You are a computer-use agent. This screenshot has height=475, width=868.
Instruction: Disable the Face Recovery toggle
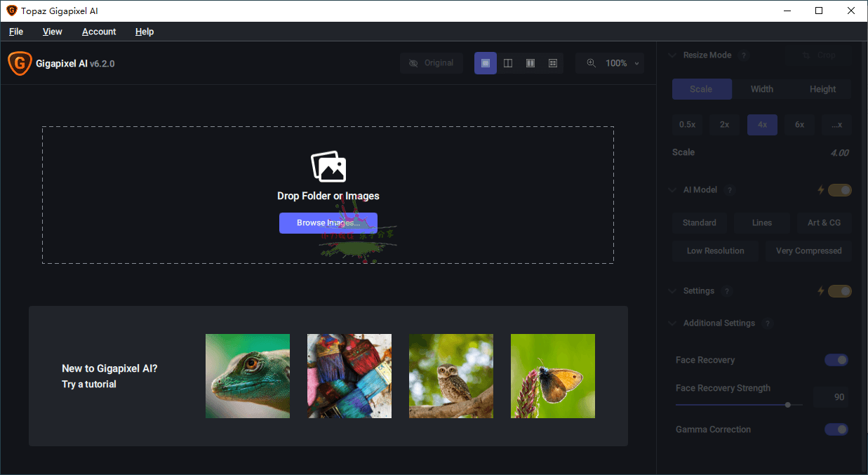point(836,360)
